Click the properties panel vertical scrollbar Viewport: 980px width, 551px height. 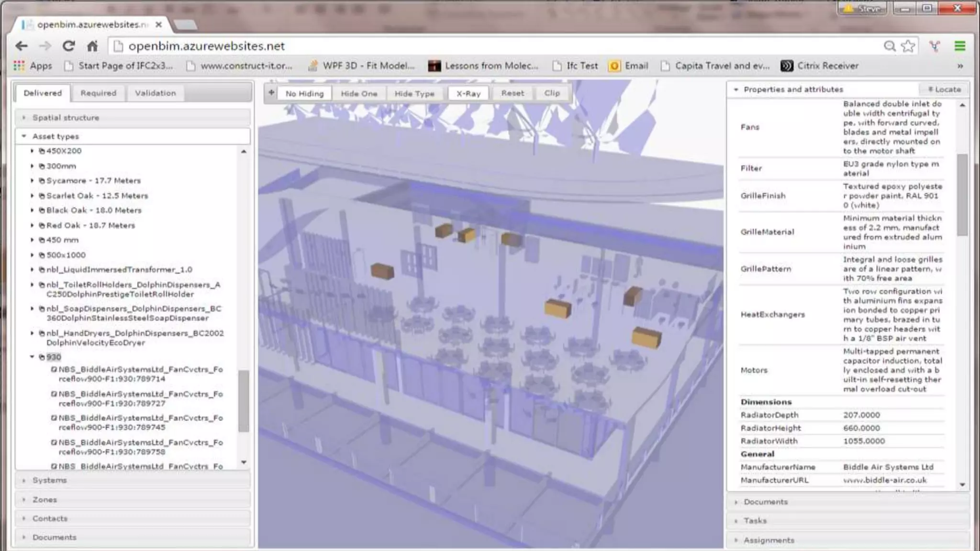click(962, 194)
